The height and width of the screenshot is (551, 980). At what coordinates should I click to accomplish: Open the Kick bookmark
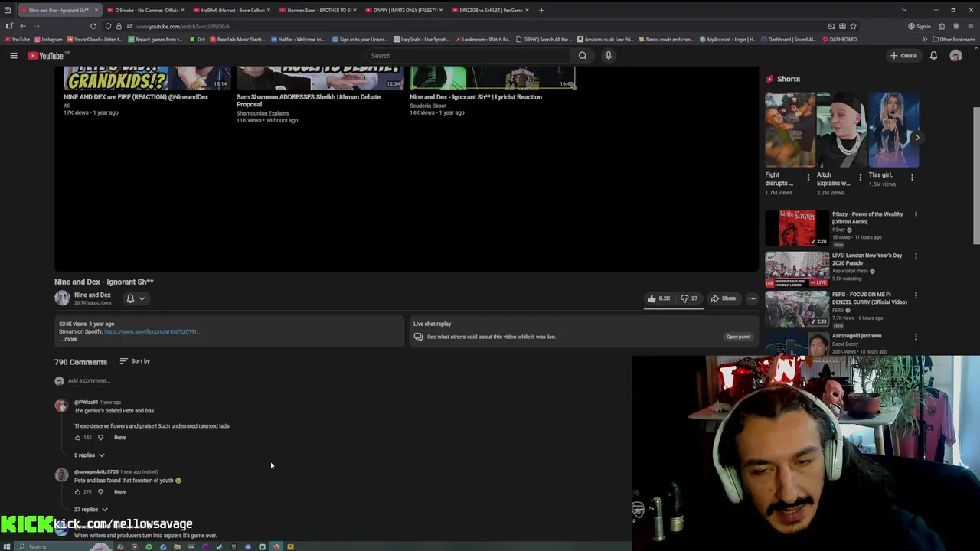point(198,39)
